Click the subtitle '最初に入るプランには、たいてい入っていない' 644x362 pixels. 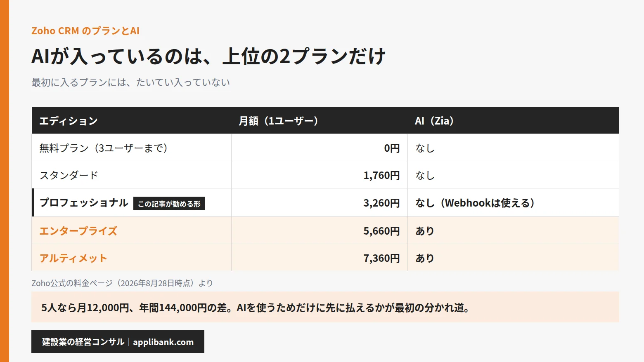[130, 82]
